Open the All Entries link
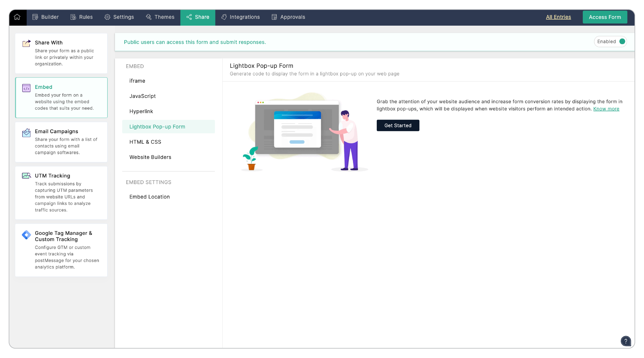 coord(558,17)
